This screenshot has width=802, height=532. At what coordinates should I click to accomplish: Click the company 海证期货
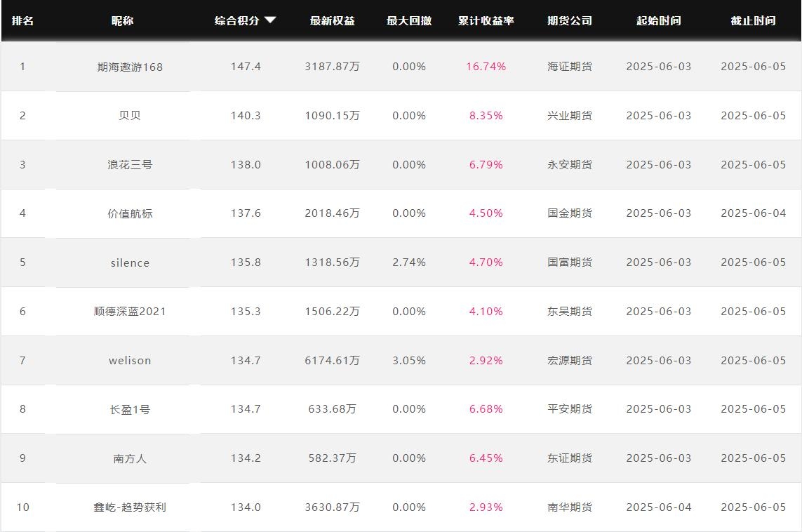pyautogui.click(x=570, y=67)
